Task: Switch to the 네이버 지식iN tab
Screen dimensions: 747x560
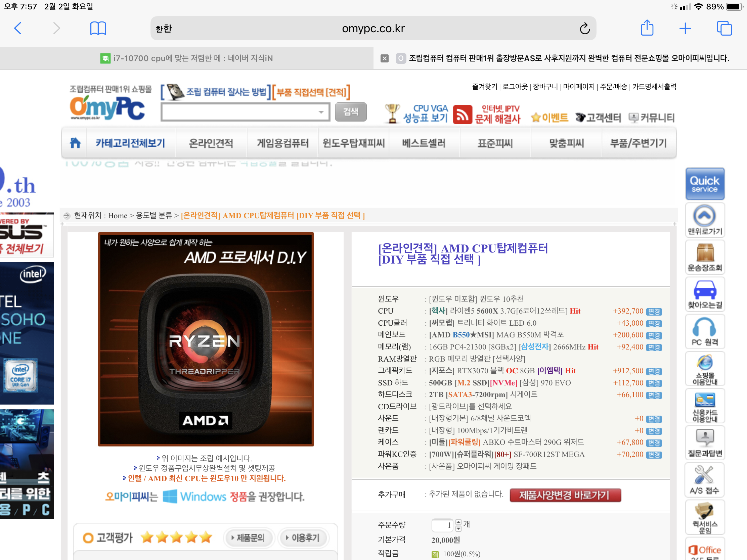Action: [187, 58]
